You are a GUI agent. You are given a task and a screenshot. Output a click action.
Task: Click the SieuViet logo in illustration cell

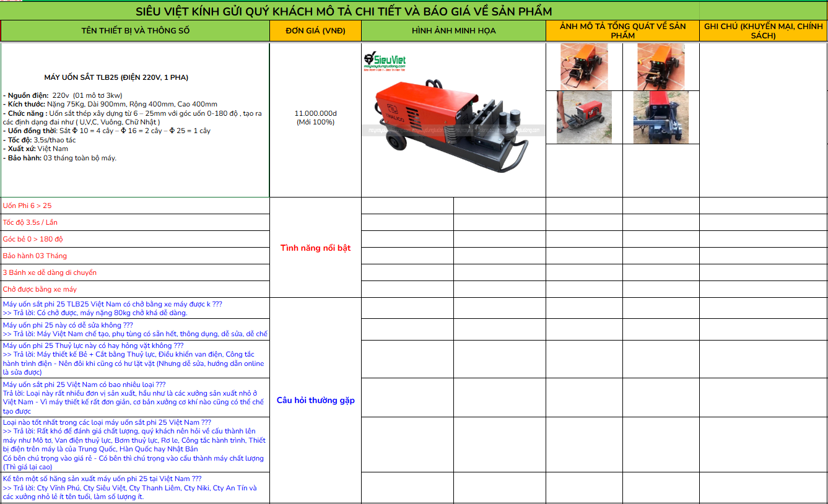tap(385, 60)
